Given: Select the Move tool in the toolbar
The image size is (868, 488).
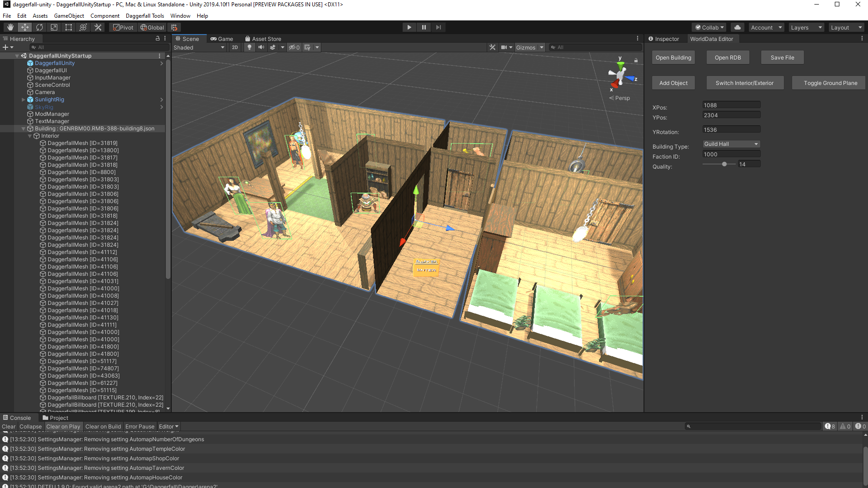Looking at the screenshot, I should click(x=25, y=27).
